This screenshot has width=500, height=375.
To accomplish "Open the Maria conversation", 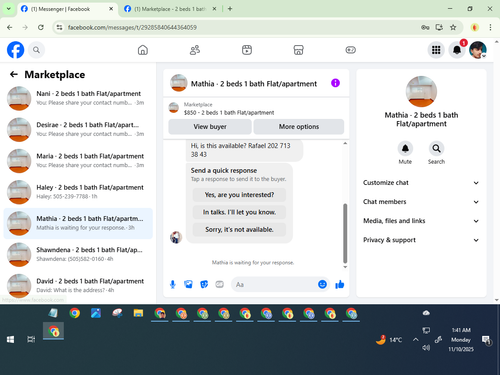I will pos(78,161).
